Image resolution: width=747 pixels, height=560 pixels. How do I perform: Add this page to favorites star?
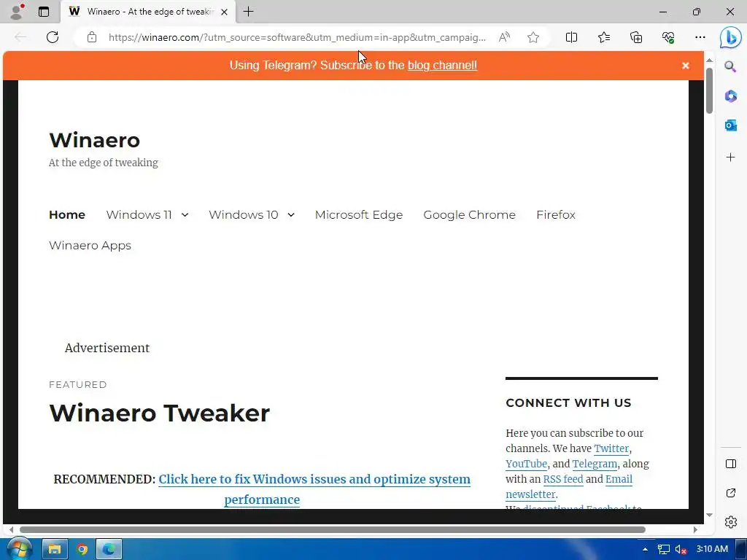533,37
